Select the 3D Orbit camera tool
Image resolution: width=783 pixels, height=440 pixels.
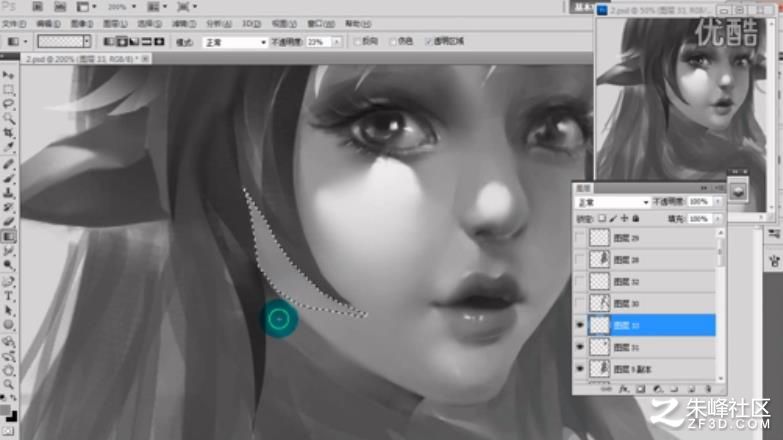coord(8,356)
